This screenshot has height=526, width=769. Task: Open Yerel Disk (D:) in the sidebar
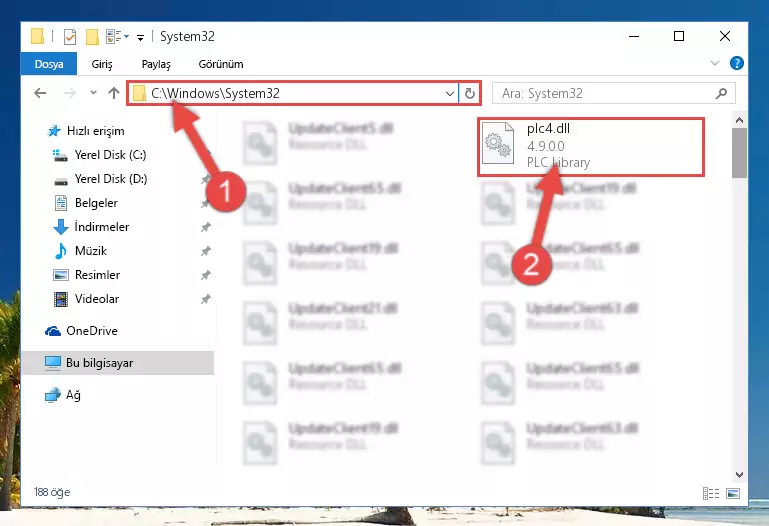pyautogui.click(x=111, y=179)
